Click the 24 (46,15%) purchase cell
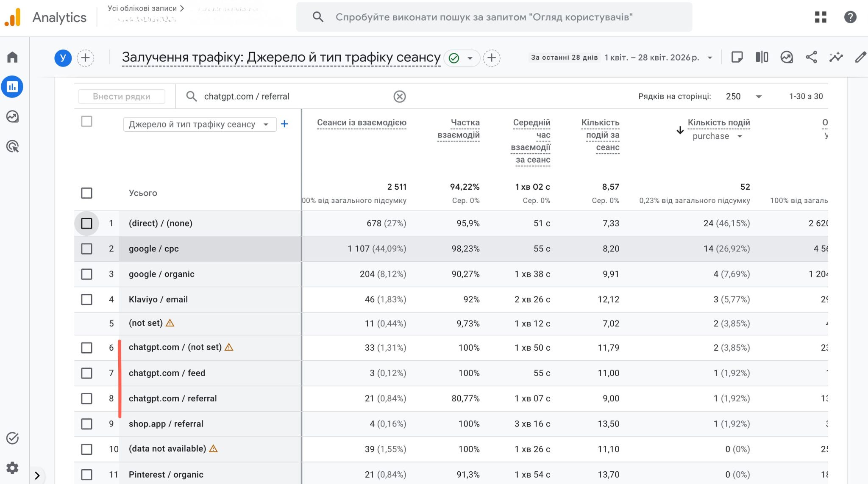The height and width of the screenshot is (484, 868). click(x=726, y=223)
